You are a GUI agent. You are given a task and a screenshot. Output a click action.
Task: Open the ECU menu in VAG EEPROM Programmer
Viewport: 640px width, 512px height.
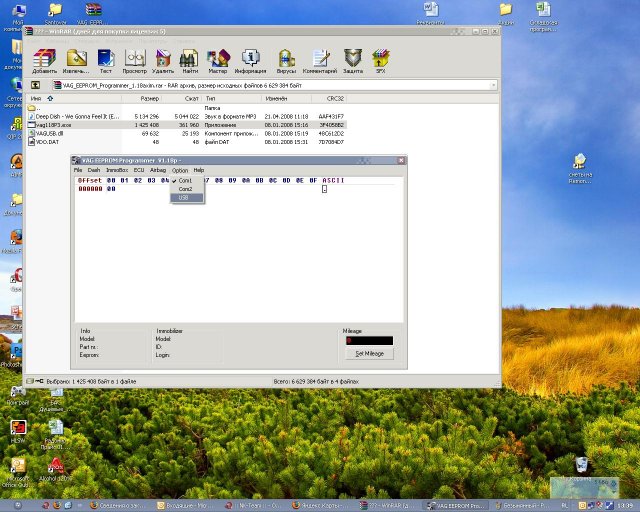[139, 170]
